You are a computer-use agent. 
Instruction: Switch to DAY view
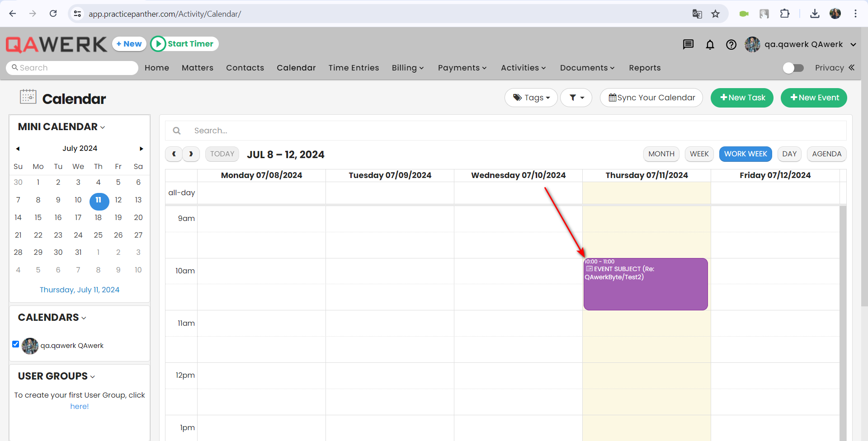coord(789,154)
